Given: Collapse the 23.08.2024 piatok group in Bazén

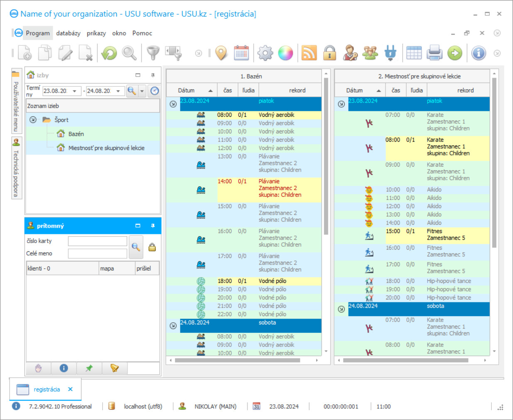Looking at the screenshot, I should 173,104.
